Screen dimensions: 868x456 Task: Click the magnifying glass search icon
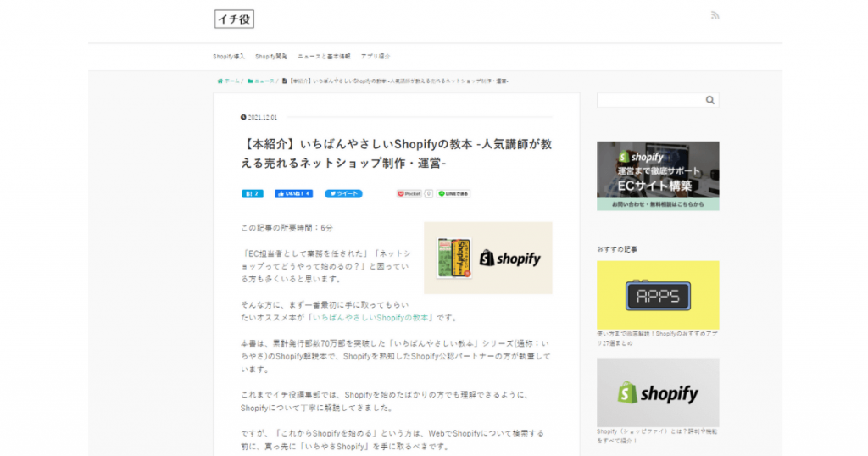click(710, 100)
